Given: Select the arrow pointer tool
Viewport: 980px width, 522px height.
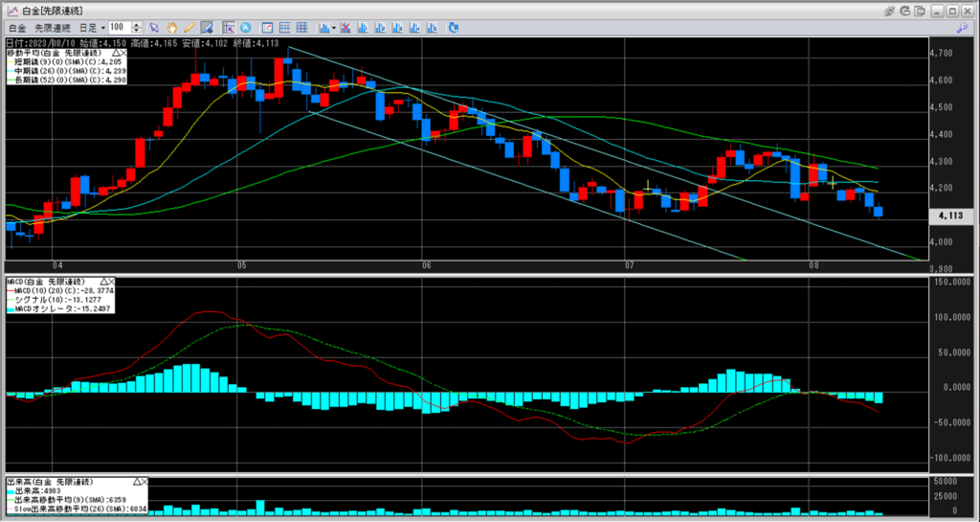Looking at the screenshot, I should pyautogui.click(x=154, y=28).
